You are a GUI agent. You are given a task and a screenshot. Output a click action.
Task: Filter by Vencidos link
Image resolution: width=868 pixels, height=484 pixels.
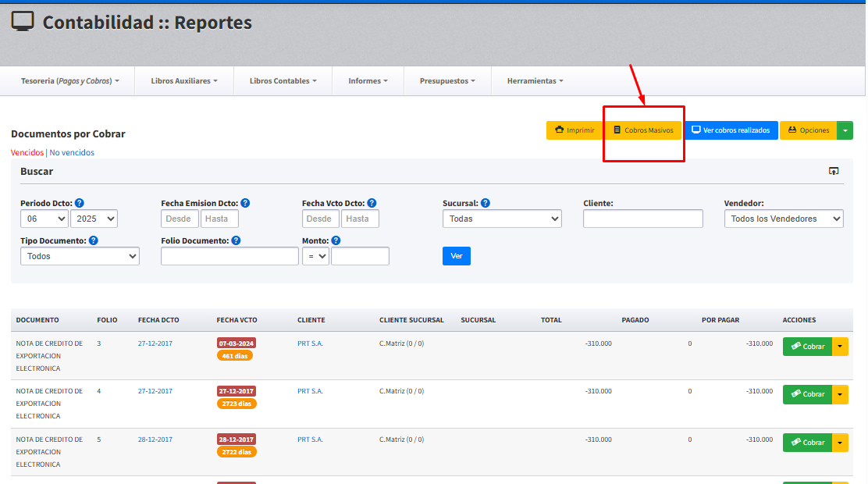[x=27, y=152]
